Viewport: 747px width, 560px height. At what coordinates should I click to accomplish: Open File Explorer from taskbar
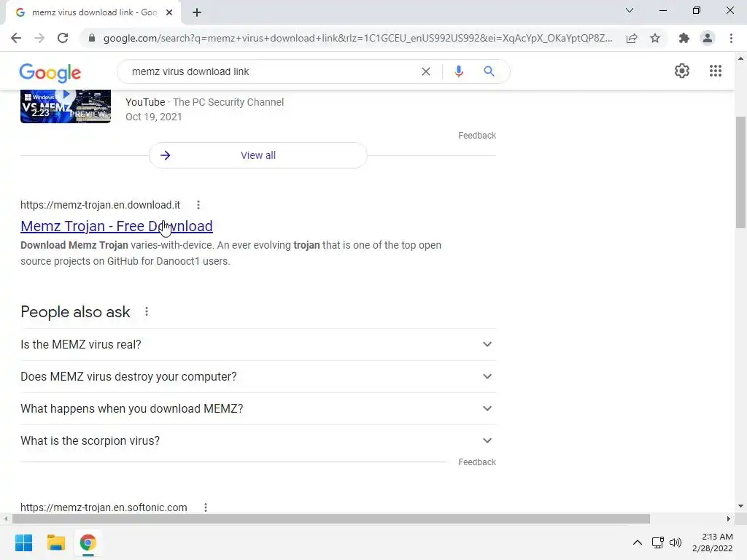pyautogui.click(x=55, y=542)
